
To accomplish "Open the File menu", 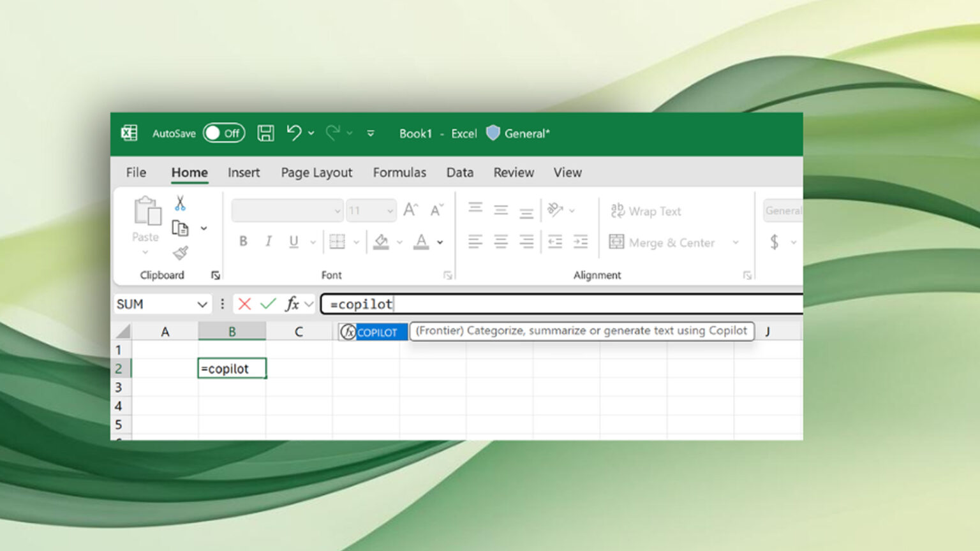I will [x=136, y=172].
